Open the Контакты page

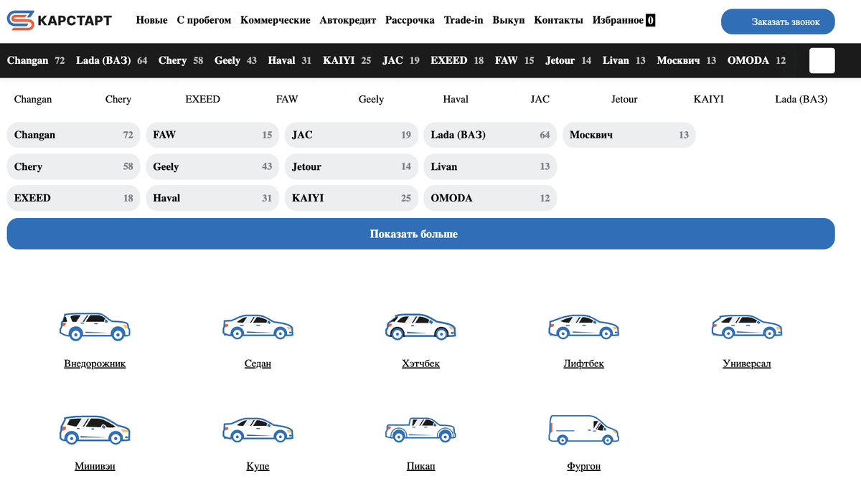(559, 20)
